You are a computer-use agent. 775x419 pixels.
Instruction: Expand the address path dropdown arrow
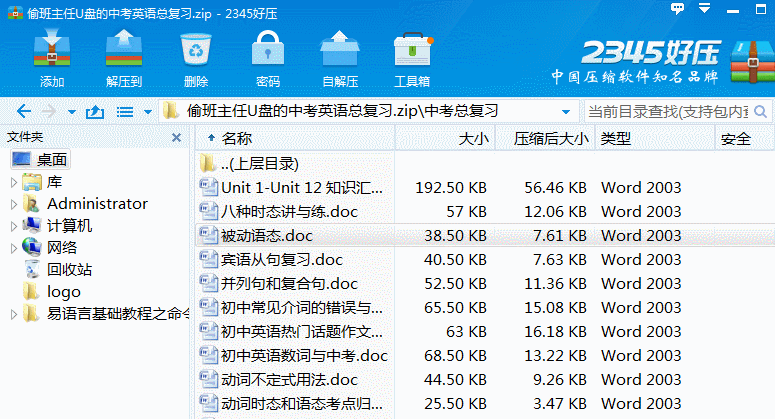tap(566, 111)
